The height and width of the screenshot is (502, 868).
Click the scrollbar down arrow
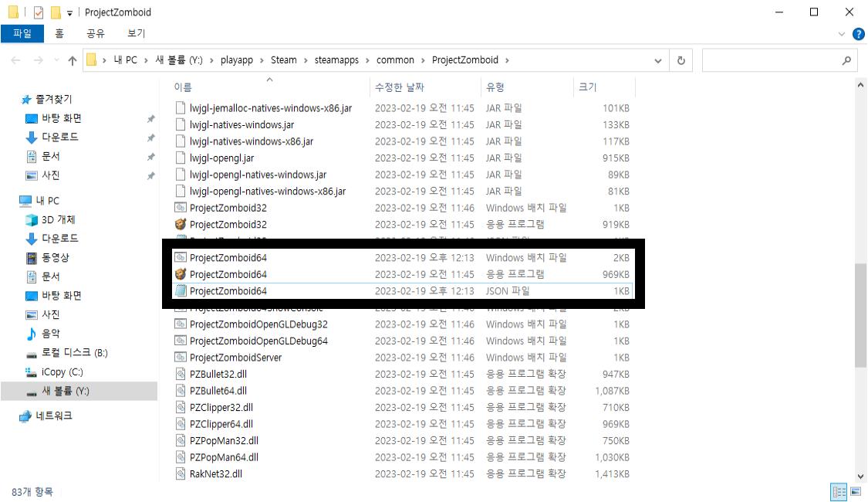pos(860,476)
